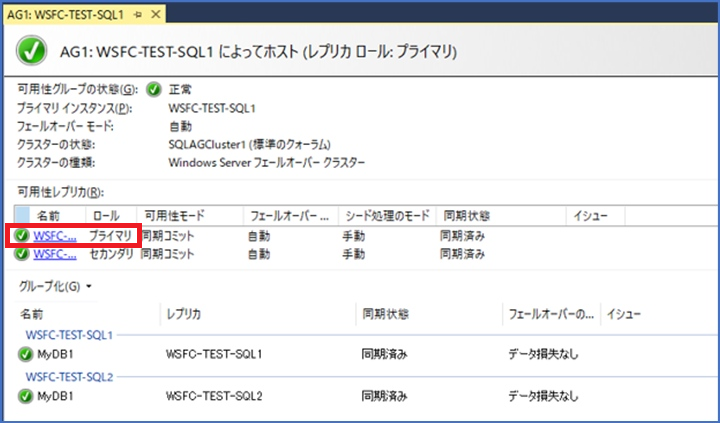Image resolution: width=720 pixels, height=423 pixels.
Task: Click the Windows Server フェールオーバー クラスター value
Action: point(266,163)
